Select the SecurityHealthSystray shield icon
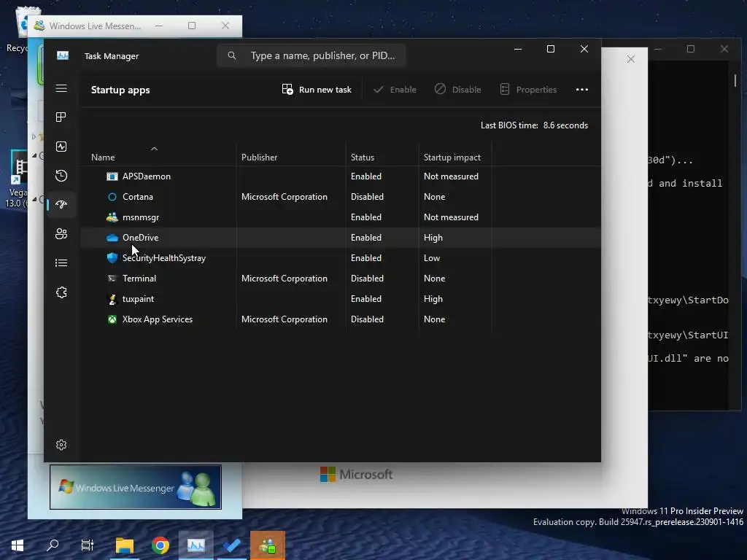 pyautogui.click(x=112, y=258)
